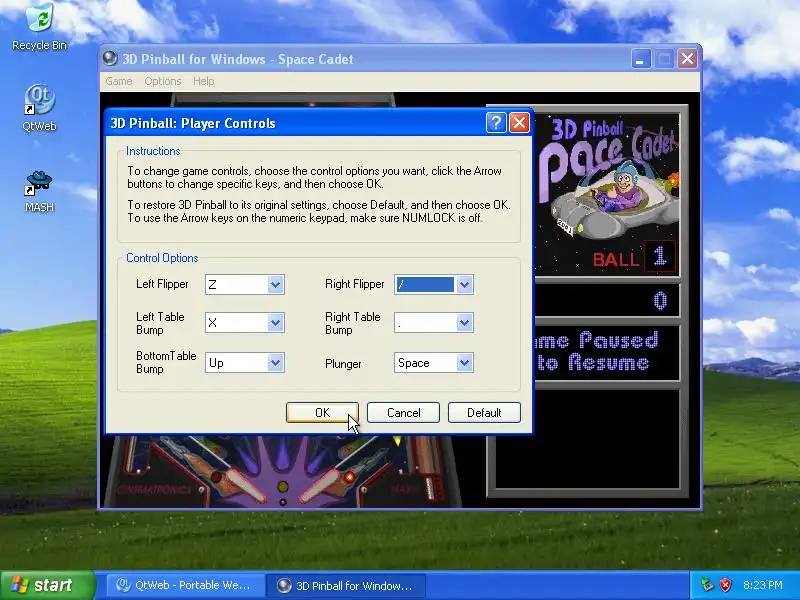800x600 pixels.
Task: Expand the Left Table Bump dropdown
Action: click(275, 323)
